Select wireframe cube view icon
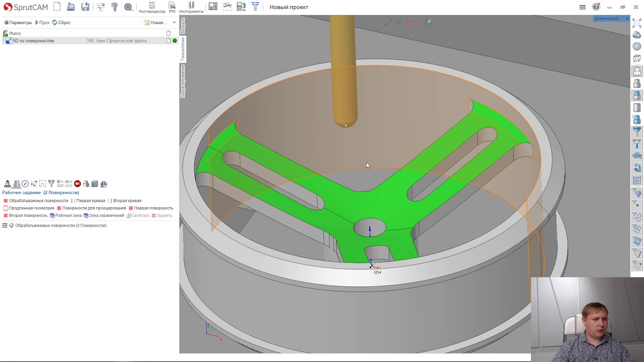Viewport: 644px width, 362px height. coord(637,59)
